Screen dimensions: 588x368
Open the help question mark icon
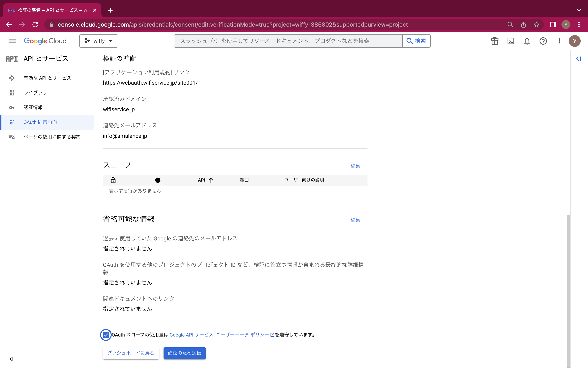543,41
